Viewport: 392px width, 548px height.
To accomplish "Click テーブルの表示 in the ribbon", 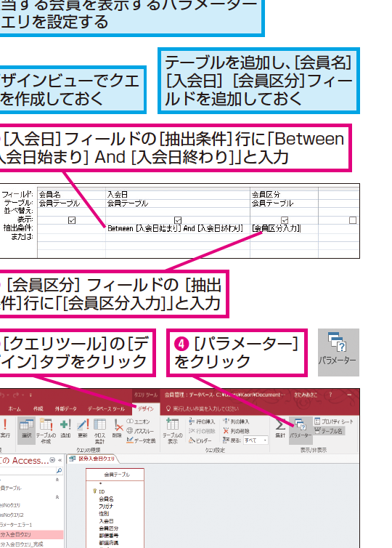I will tap(173, 430).
